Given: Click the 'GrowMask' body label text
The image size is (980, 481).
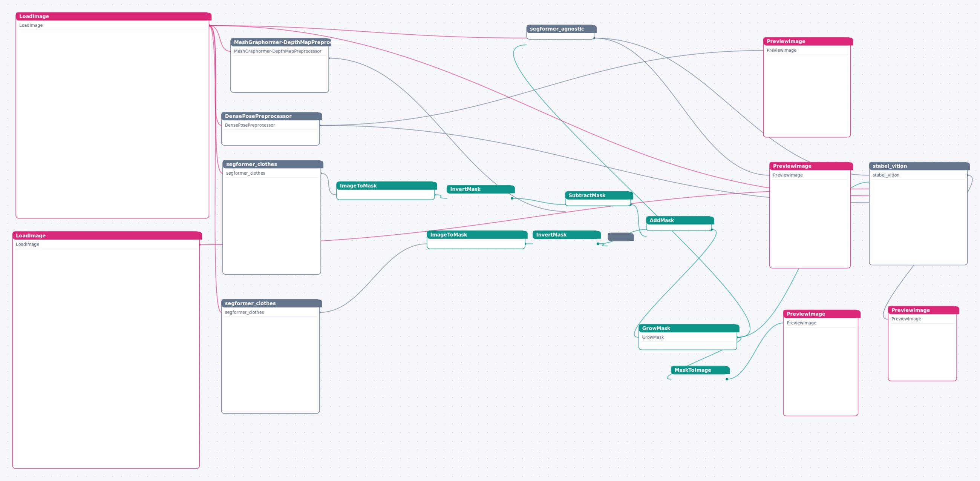Looking at the screenshot, I should [x=653, y=337].
